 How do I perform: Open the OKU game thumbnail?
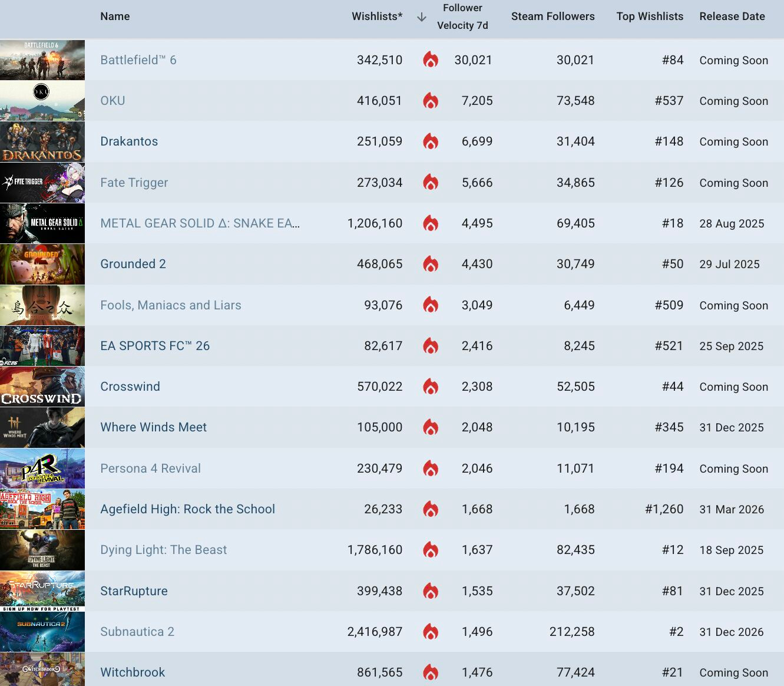42,101
